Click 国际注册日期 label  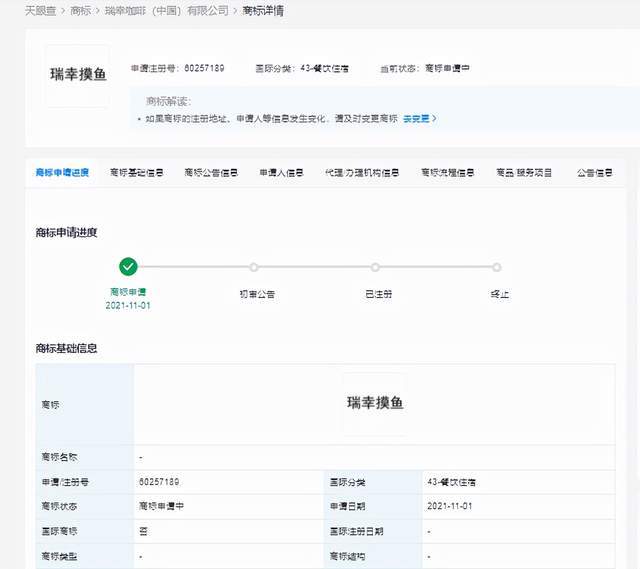pos(357,531)
